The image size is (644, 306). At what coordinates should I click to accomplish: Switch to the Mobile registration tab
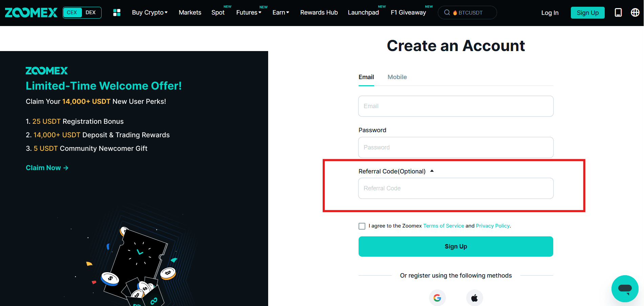click(397, 77)
